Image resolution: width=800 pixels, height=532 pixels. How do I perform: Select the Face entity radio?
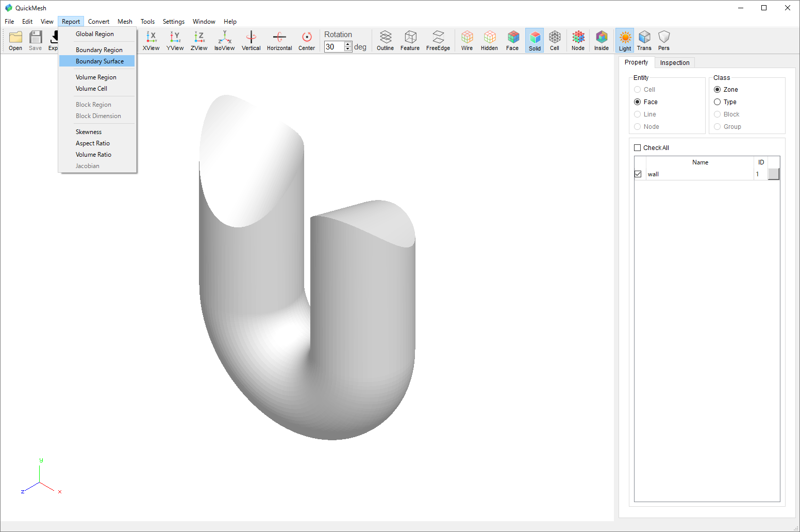pyautogui.click(x=638, y=102)
